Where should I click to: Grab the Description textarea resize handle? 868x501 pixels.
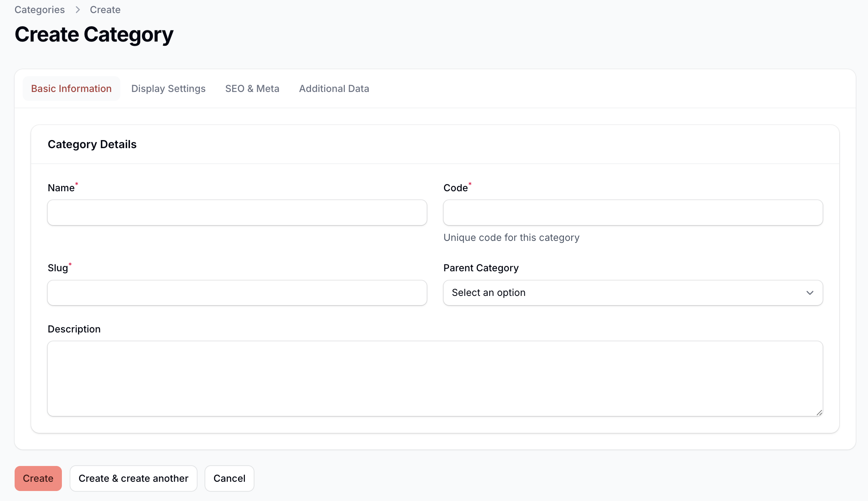(819, 412)
